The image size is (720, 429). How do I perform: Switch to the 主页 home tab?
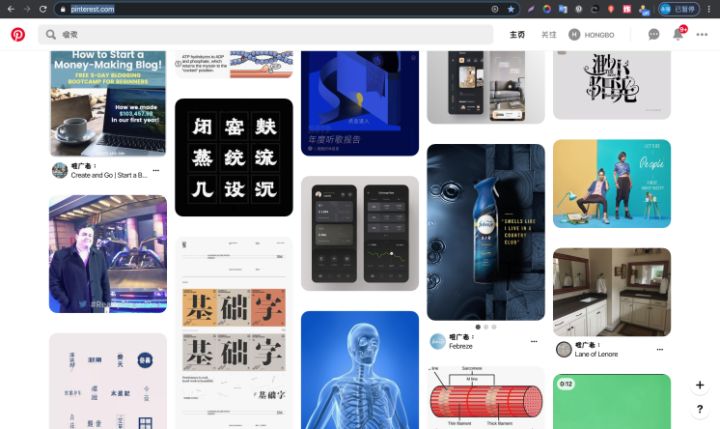(517, 34)
